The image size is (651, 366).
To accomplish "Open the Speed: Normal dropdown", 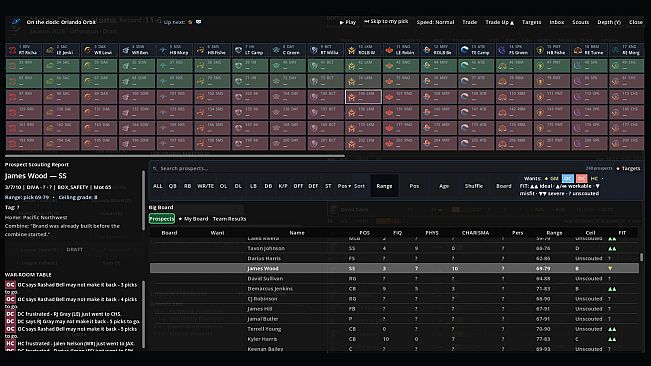I will (435, 22).
